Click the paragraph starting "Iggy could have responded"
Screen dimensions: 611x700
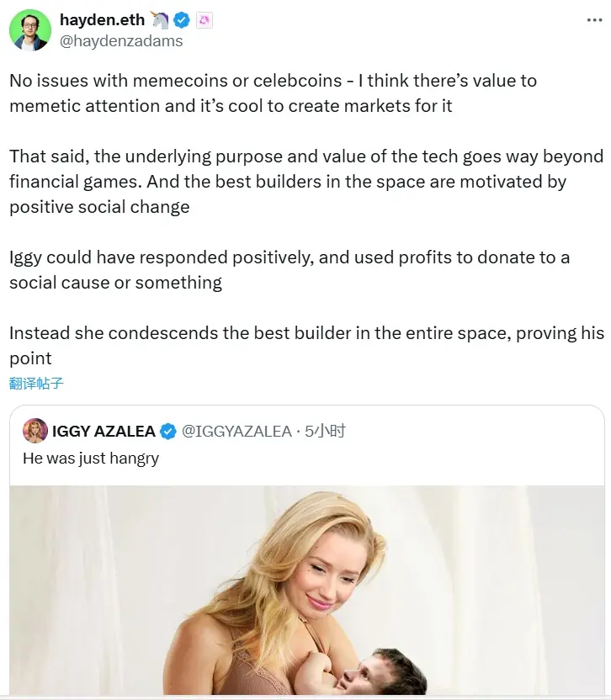pos(290,269)
